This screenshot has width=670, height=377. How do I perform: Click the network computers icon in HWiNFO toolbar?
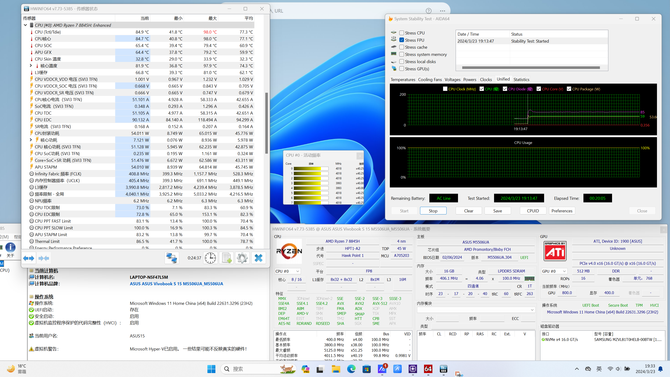172,258
